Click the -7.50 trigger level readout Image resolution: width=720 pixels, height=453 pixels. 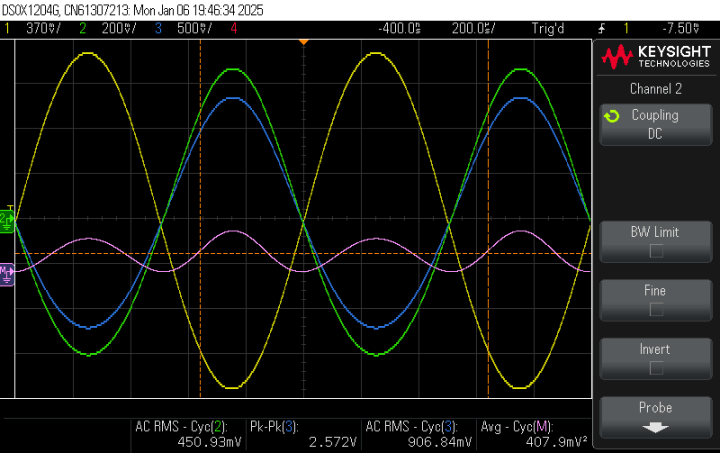point(681,28)
